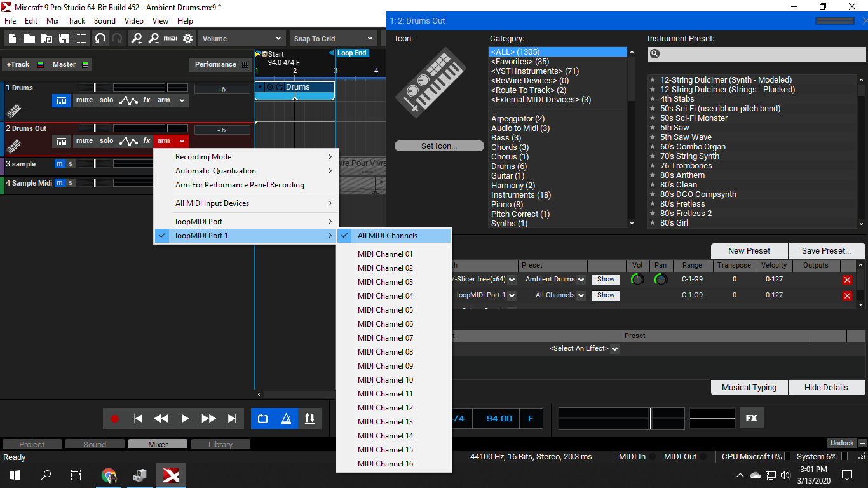
Task: Open automation lane on Drums Out track
Action: click(128, 141)
